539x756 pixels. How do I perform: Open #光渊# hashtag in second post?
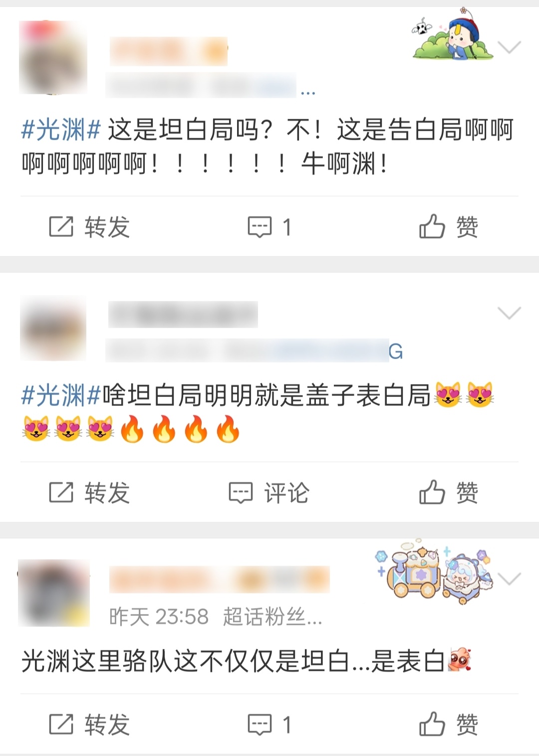(61, 396)
